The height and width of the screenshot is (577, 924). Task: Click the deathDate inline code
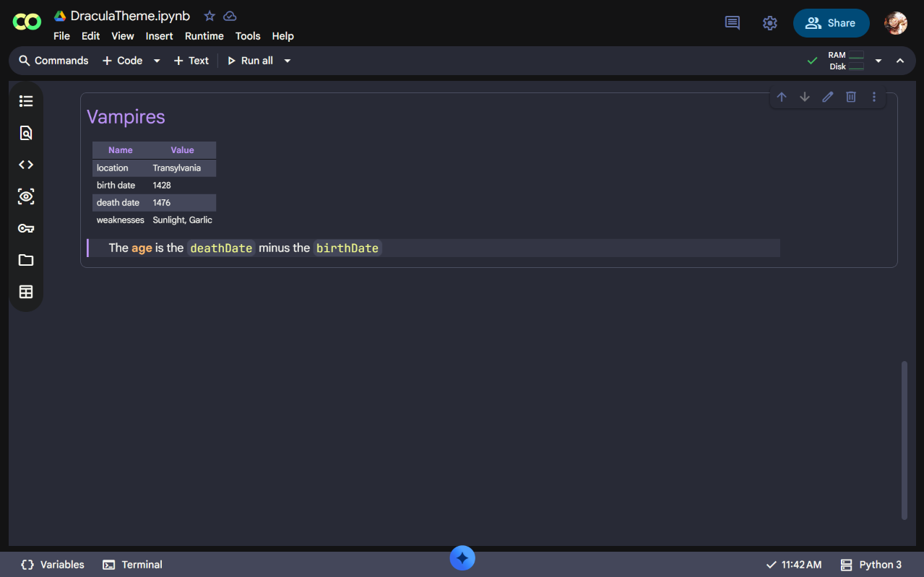[x=221, y=248]
